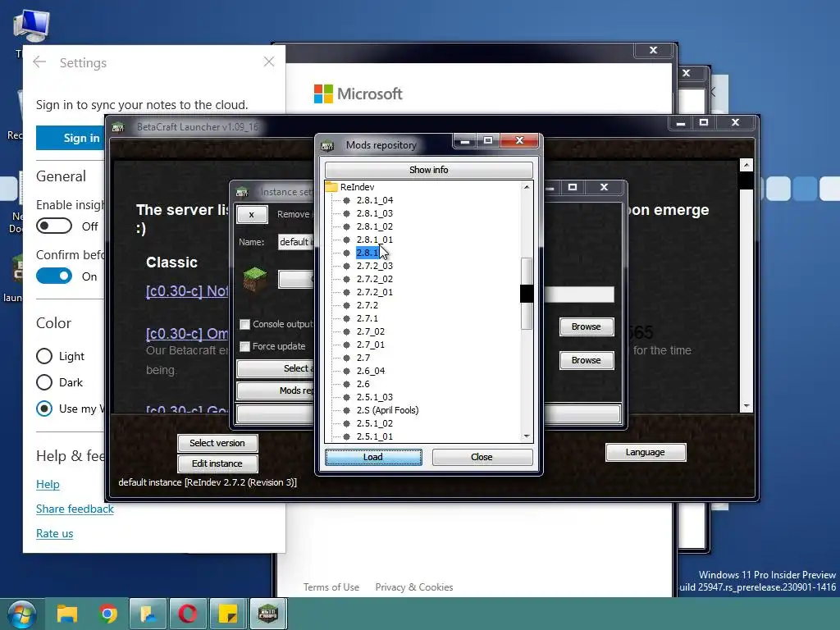Select version 2.7.2_03 in mod list
Screen dimensions: 840x630
pos(374,266)
